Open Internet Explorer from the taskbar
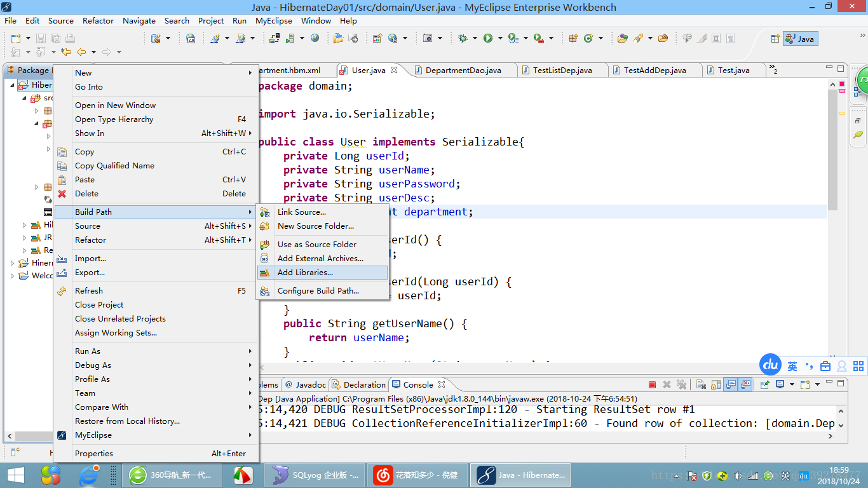Image resolution: width=868 pixels, height=488 pixels. click(90, 475)
